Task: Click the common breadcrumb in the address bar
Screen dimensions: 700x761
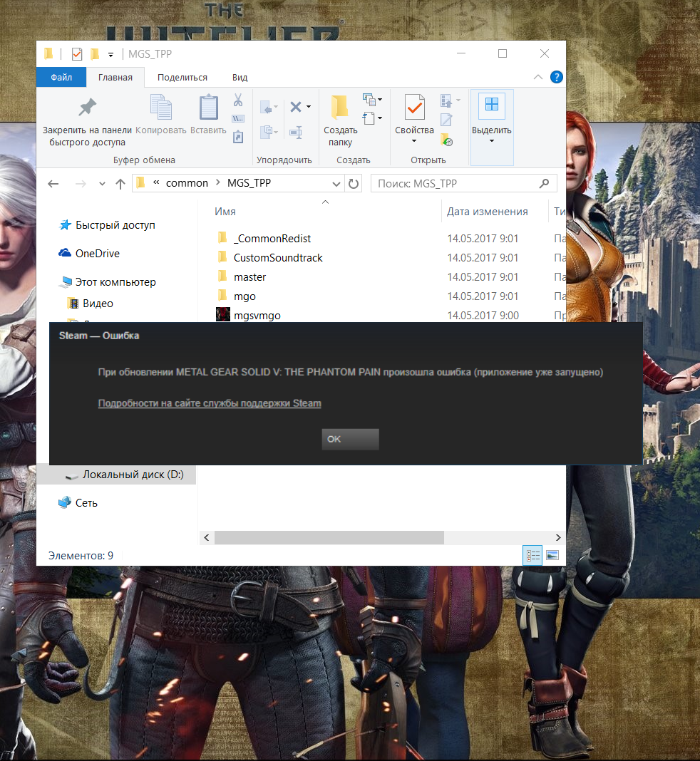Action: click(187, 183)
